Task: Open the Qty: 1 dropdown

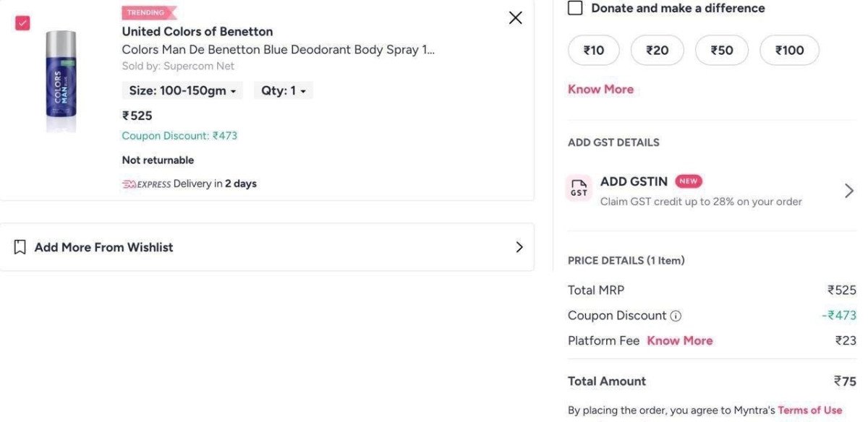Action: click(283, 90)
